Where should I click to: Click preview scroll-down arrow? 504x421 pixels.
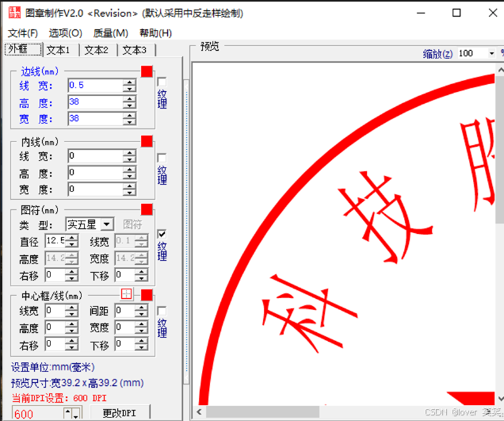[x=500, y=399]
